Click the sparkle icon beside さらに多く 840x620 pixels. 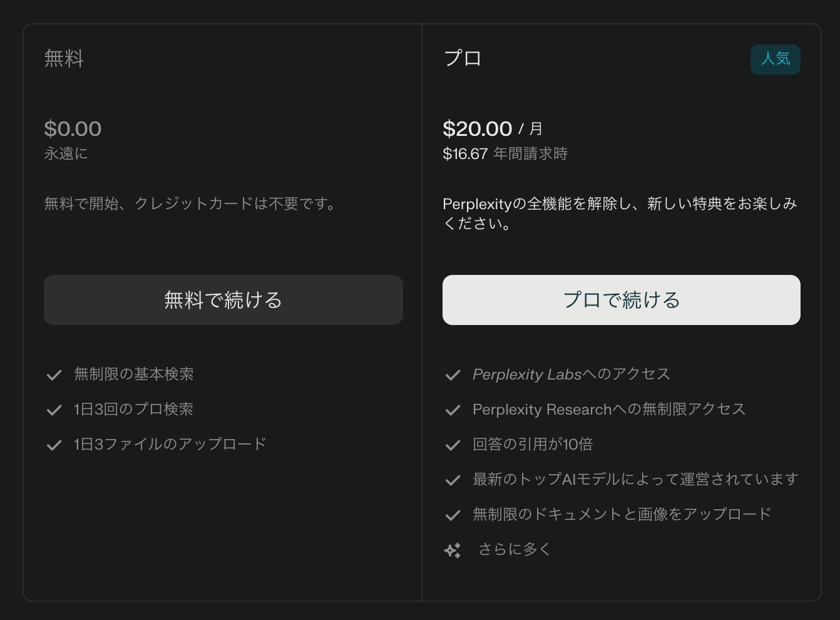[453, 550]
